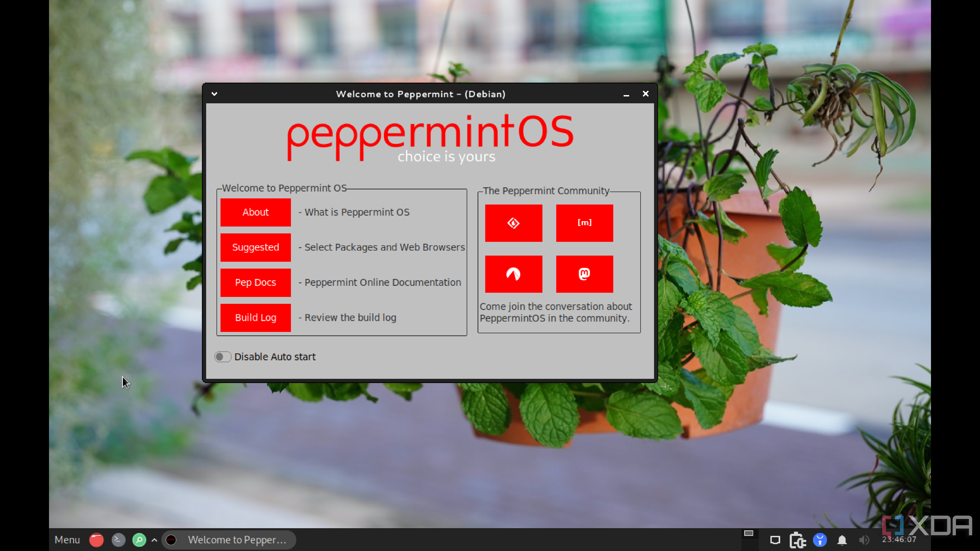This screenshot has height=551, width=980.
Task: Open the Codeberg mountain community icon
Action: pyautogui.click(x=514, y=274)
